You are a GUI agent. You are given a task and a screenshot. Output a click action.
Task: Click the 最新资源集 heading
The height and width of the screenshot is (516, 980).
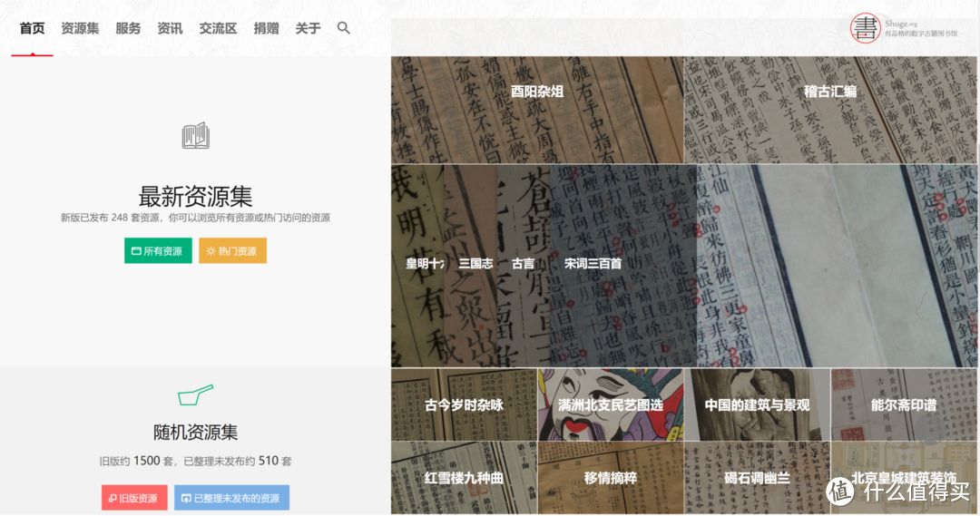pos(196,196)
